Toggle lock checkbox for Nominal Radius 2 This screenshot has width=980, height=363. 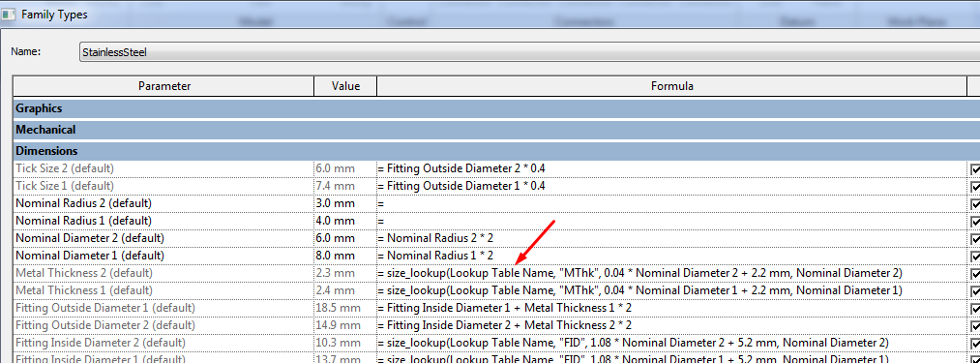point(975,204)
